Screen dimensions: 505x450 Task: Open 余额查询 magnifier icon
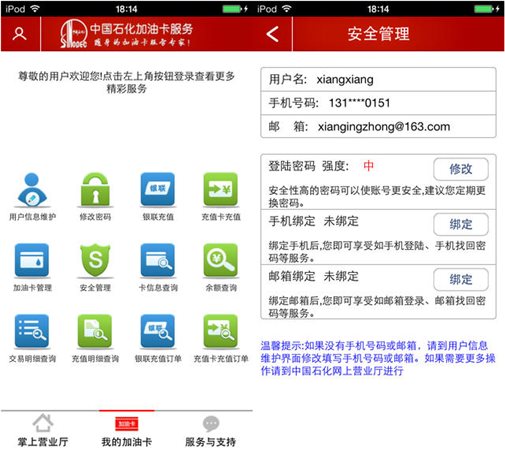(221, 260)
